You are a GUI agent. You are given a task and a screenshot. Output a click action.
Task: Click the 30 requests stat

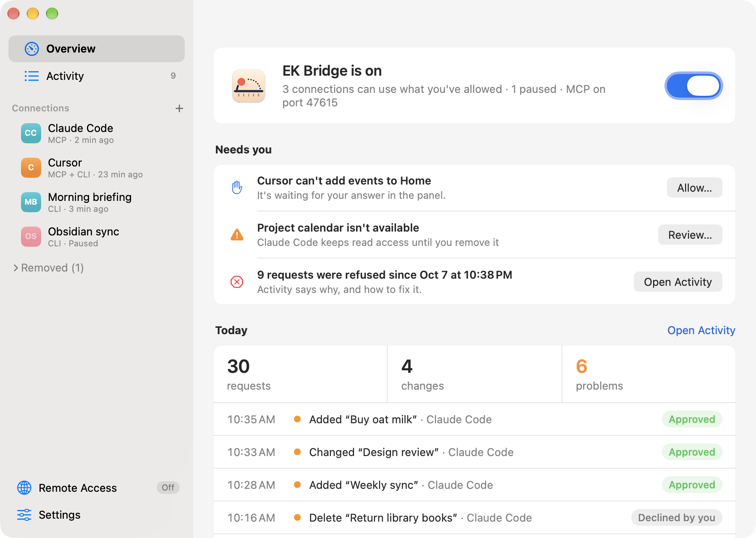pos(300,374)
